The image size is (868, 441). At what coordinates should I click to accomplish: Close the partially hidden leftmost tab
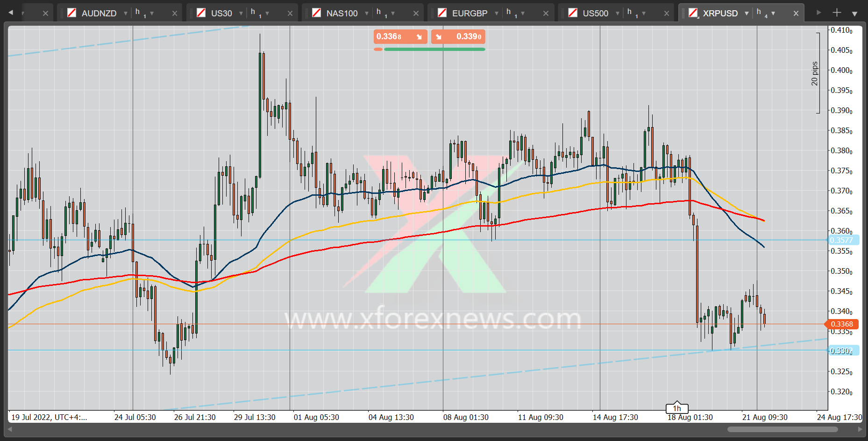(45, 14)
